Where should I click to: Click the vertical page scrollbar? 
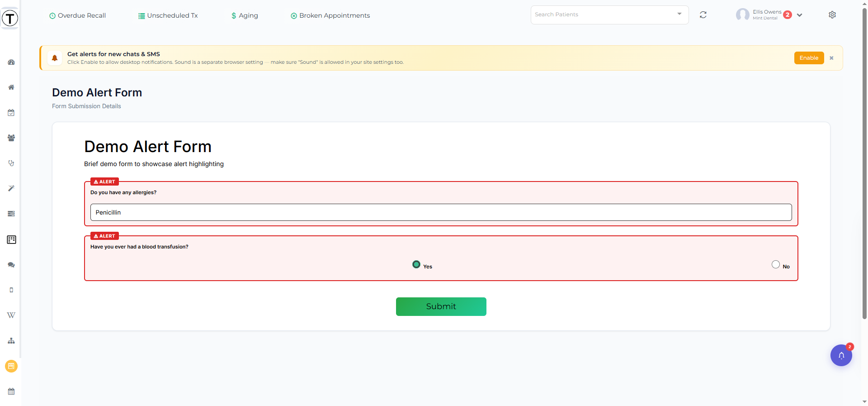click(864, 163)
